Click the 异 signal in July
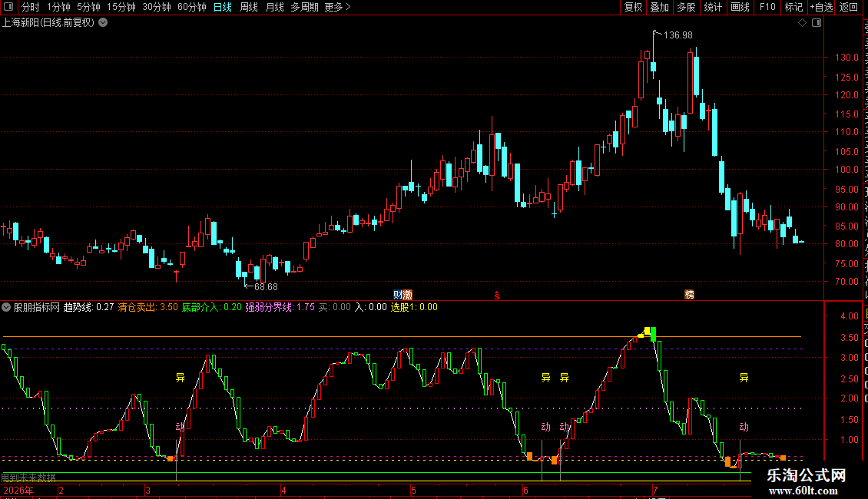 (744, 378)
